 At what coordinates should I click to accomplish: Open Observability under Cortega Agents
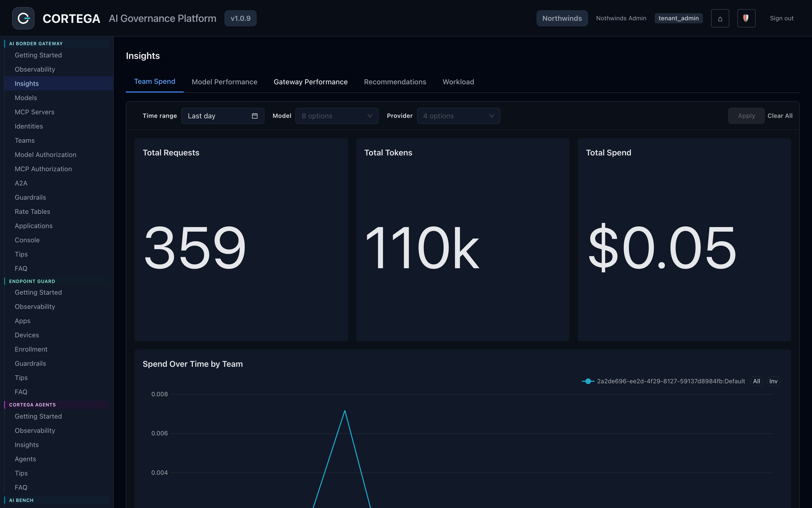[59, 430]
